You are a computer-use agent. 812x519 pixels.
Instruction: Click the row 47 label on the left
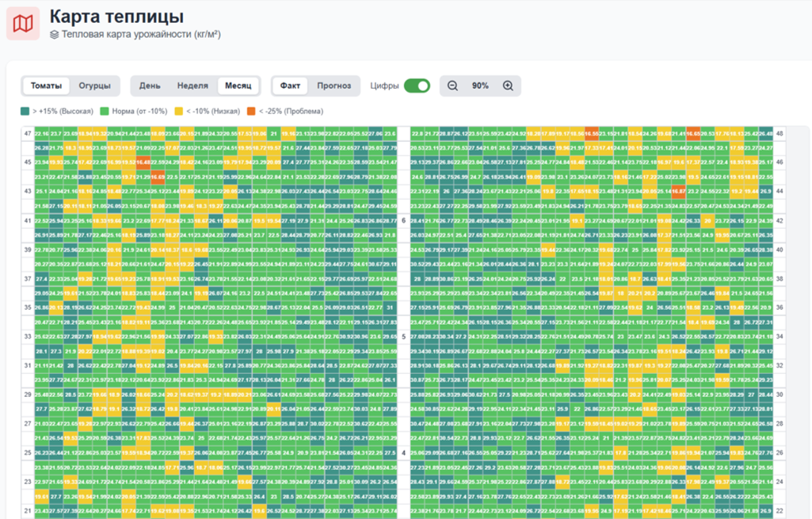[x=28, y=133]
